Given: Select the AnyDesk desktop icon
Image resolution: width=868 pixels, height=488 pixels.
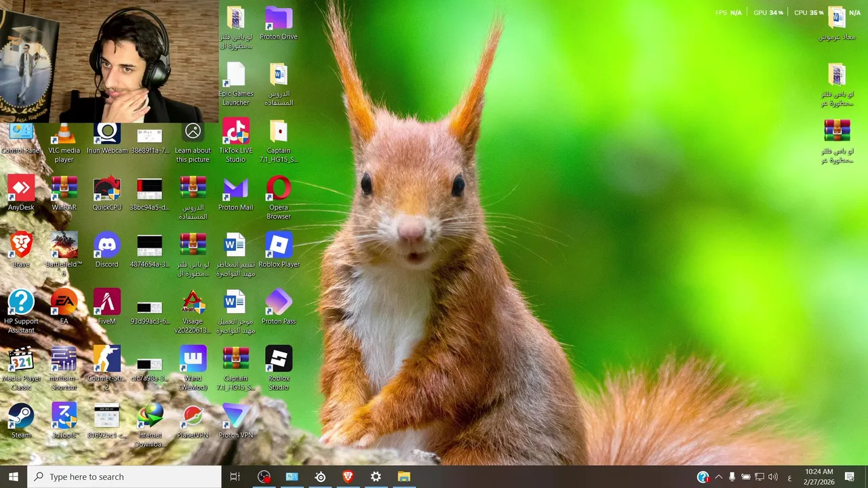Looking at the screenshot, I should [21, 194].
